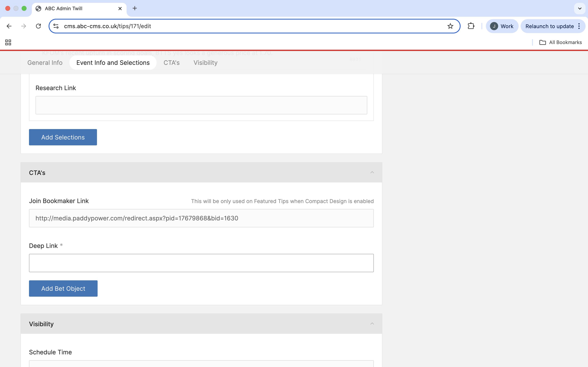Collapse the CTA's section
Viewport: 588px width, 367px height.
pyautogui.click(x=372, y=172)
